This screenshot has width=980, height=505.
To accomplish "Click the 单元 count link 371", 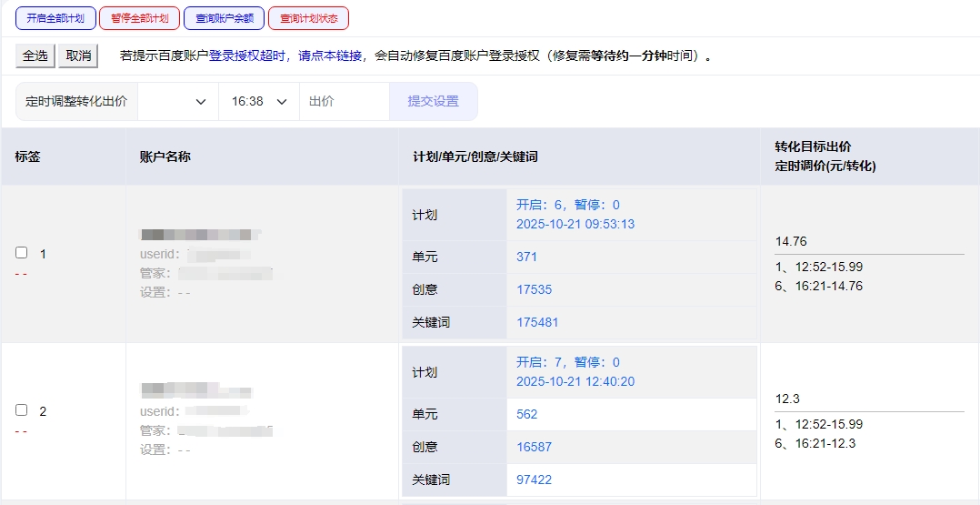I will pos(526,257).
